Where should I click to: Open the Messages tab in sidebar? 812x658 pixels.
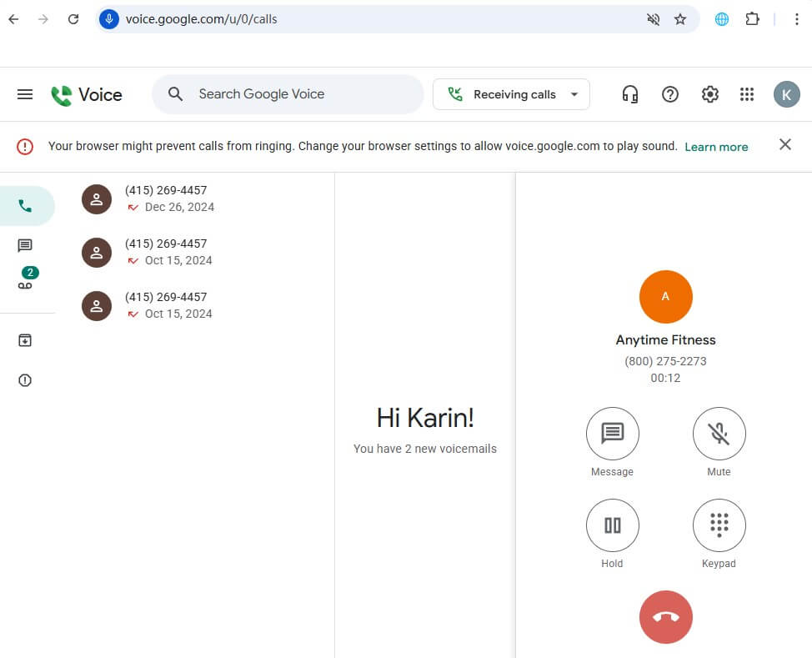coord(25,245)
